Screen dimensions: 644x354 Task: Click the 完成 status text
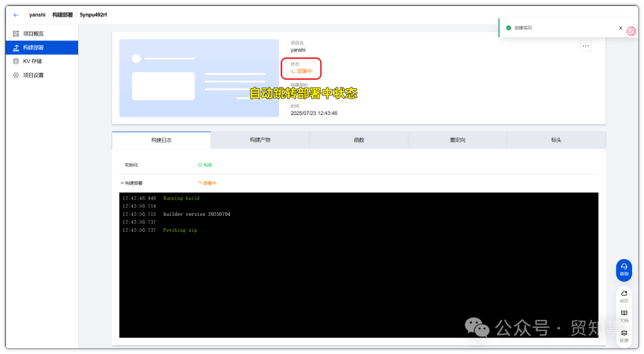(208, 165)
